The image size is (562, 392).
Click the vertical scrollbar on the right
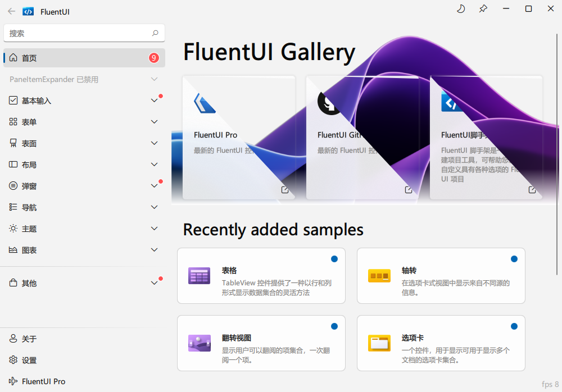556,154
